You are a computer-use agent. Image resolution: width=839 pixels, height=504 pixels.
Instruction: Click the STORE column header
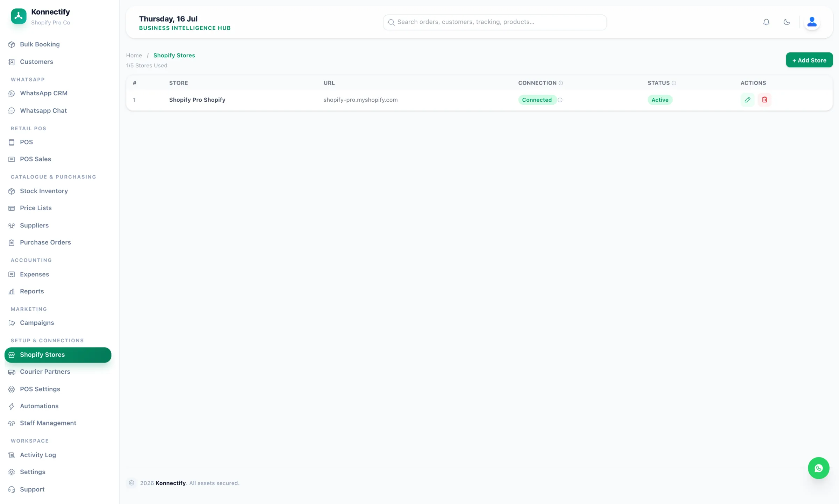(178, 83)
